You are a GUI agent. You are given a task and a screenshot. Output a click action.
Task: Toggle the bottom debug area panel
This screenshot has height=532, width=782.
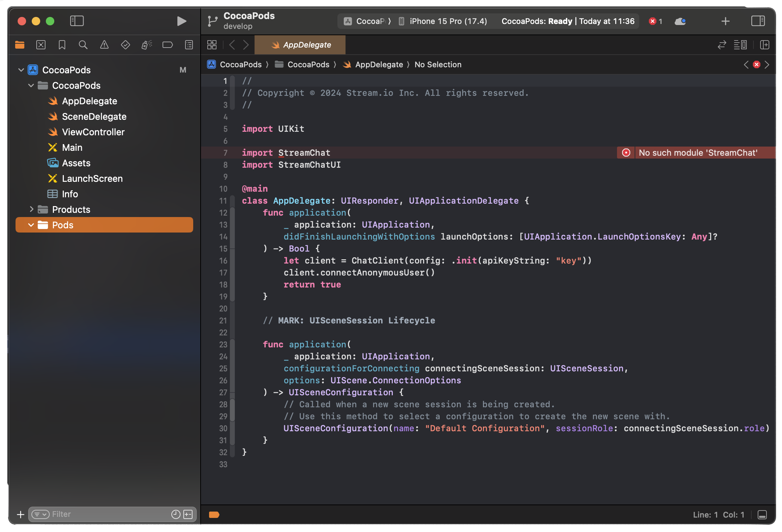[x=762, y=515]
